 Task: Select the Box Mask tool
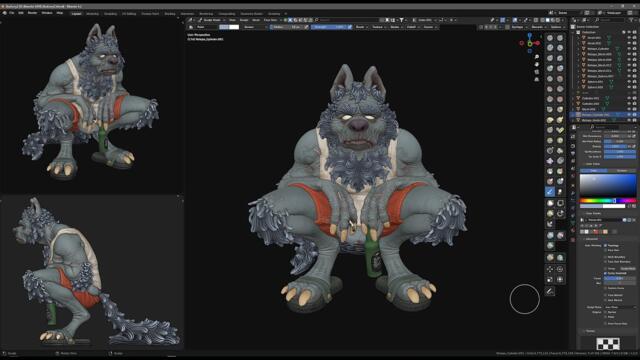[x=550, y=203]
